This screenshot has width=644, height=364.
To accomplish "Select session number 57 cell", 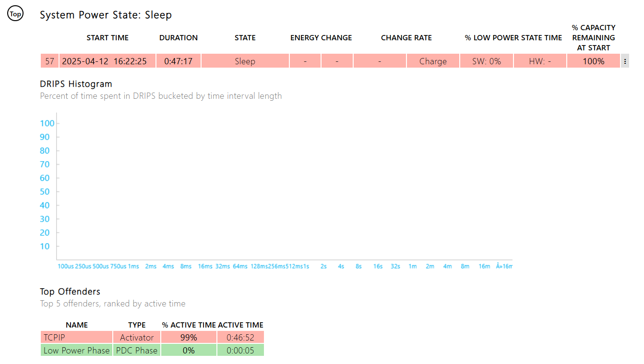I will pyautogui.click(x=50, y=61).
